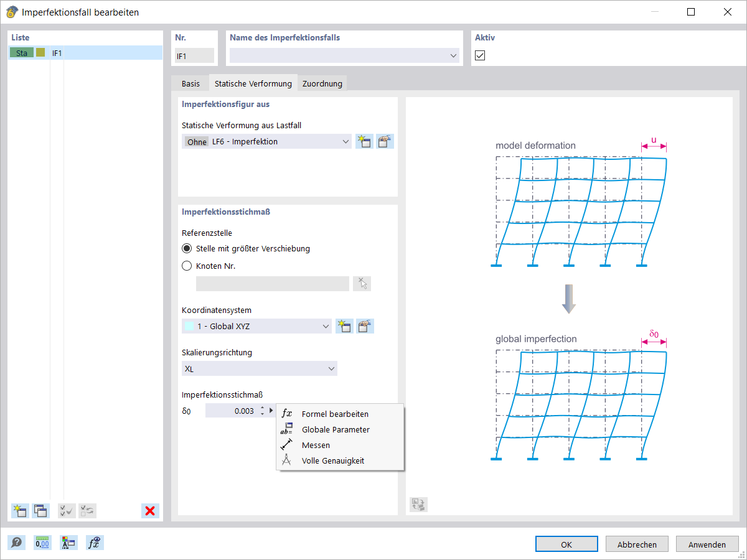Screen dimensions: 747x560
Task: Click olive color swatch in IF1 row
Action: pyautogui.click(x=40, y=53)
